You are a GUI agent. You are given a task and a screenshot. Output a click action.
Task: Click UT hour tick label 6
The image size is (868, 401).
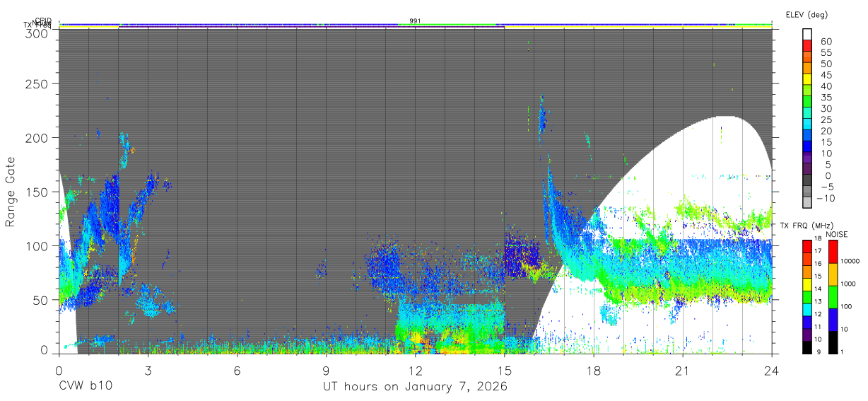click(237, 371)
